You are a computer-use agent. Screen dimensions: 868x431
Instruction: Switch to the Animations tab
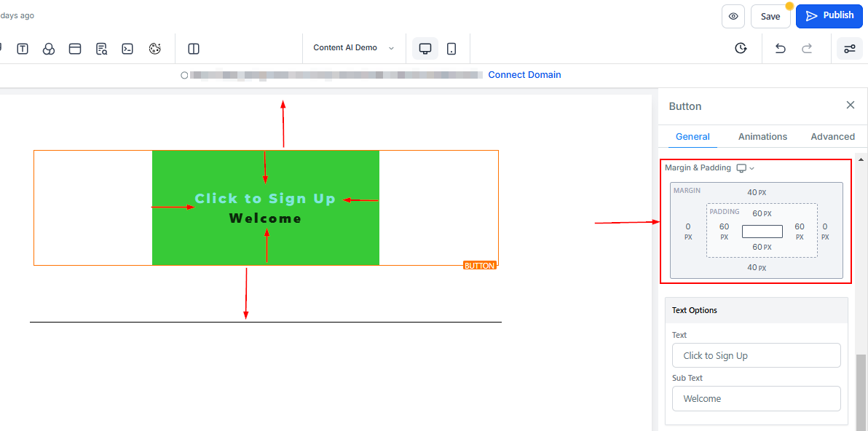[762, 136]
